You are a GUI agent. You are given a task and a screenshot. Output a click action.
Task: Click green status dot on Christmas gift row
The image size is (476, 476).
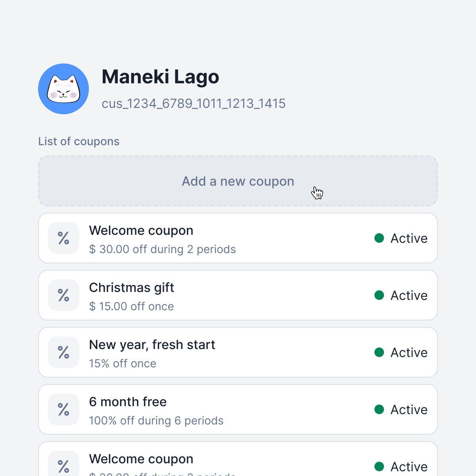(x=379, y=295)
